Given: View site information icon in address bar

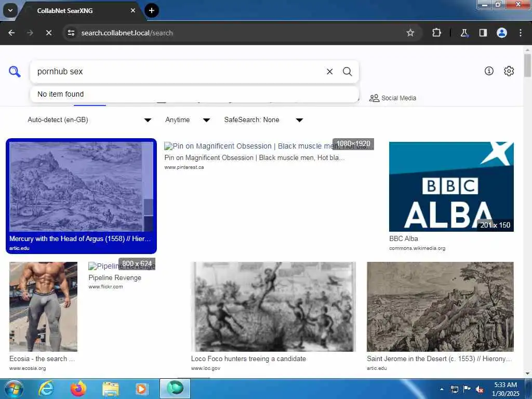Looking at the screenshot, I should (x=71, y=33).
